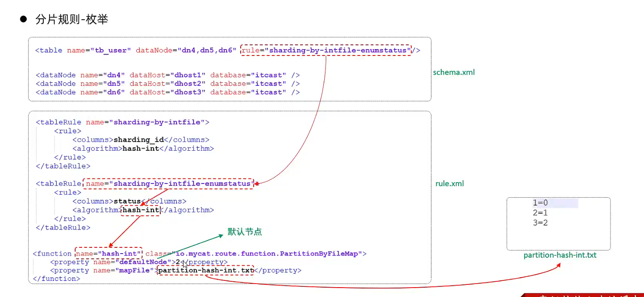This screenshot has width=644, height=297.
Task: Click the green schema.xml label
Action: pyautogui.click(x=454, y=72)
